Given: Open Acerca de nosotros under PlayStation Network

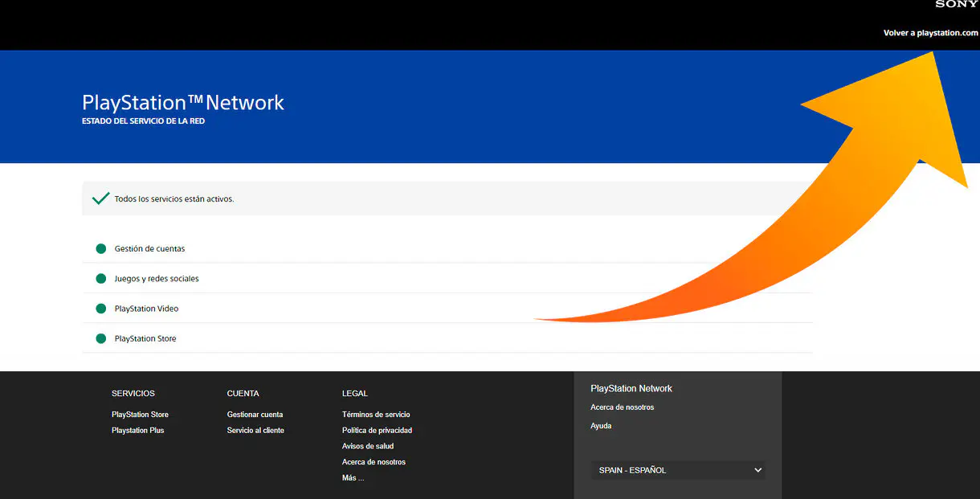Looking at the screenshot, I should [x=622, y=407].
